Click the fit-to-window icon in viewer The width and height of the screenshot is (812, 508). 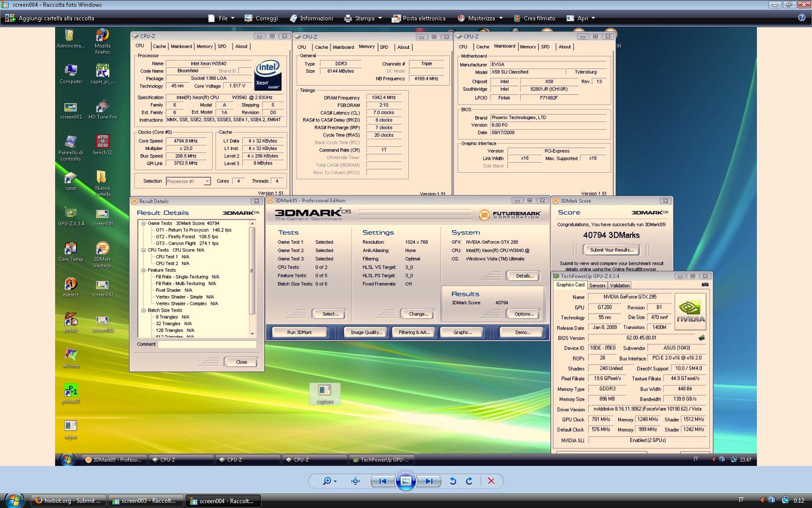pos(356,481)
